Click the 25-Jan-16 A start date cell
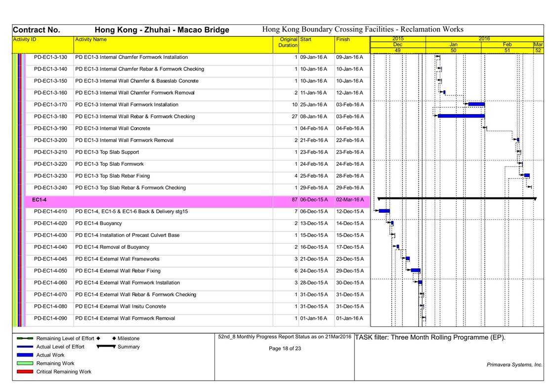This screenshot has height=392, width=555. 314,105
